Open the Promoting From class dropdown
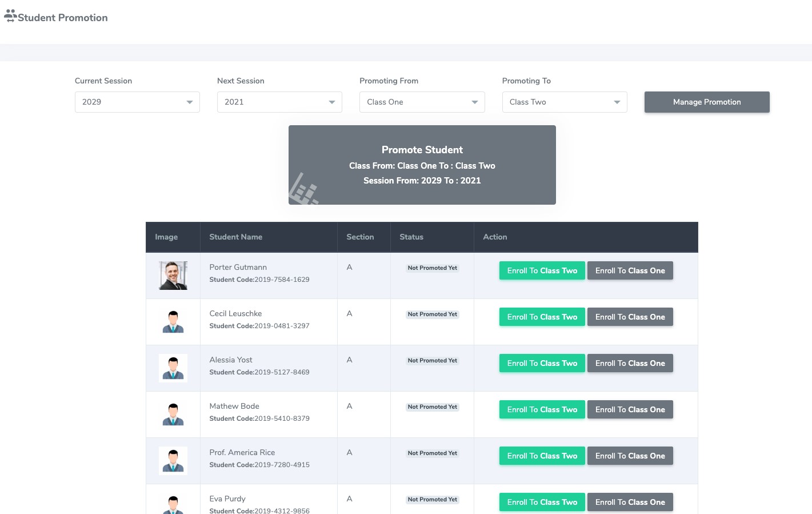This screenshot has height=514, width=812. point(422,102)
